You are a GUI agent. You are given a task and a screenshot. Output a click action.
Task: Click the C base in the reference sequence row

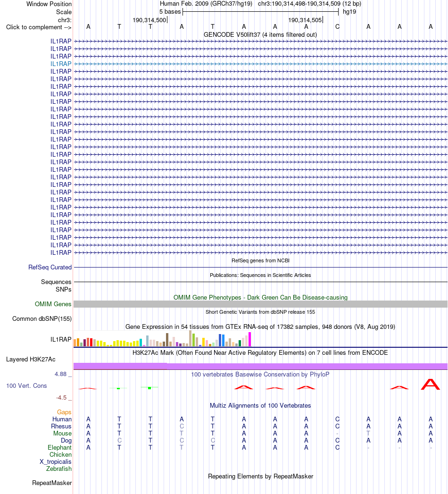pyautogui.click(x=337, y=27)
